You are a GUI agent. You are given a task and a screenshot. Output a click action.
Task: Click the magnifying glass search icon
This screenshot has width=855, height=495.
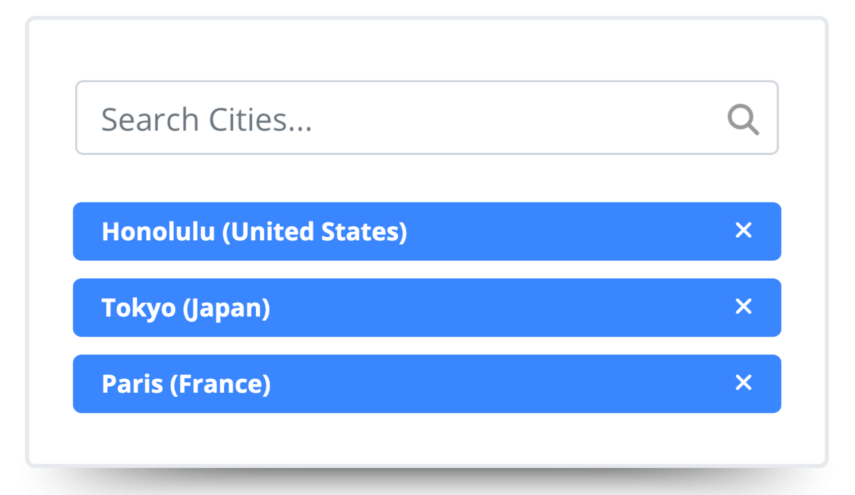(x=743, y=120)
